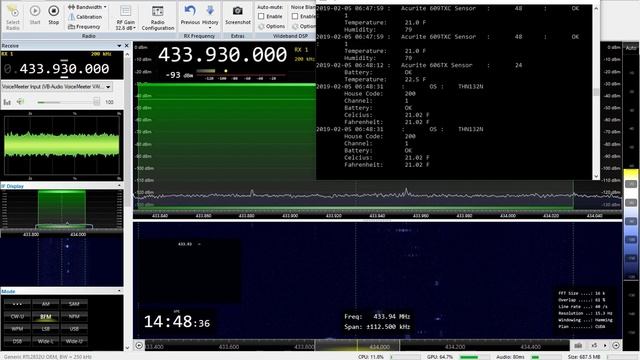Click the Select Radio icon
Screen dimensions: 640x360
13,16
